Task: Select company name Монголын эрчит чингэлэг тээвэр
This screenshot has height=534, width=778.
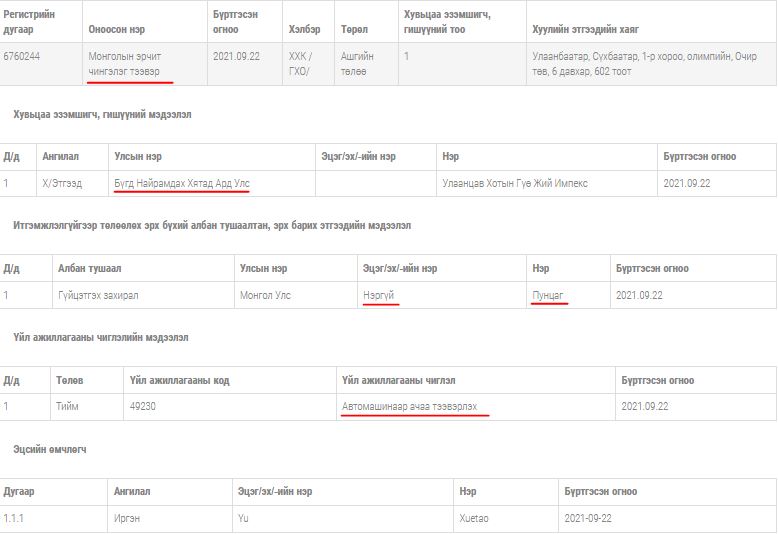Action: tap(130, 63)
